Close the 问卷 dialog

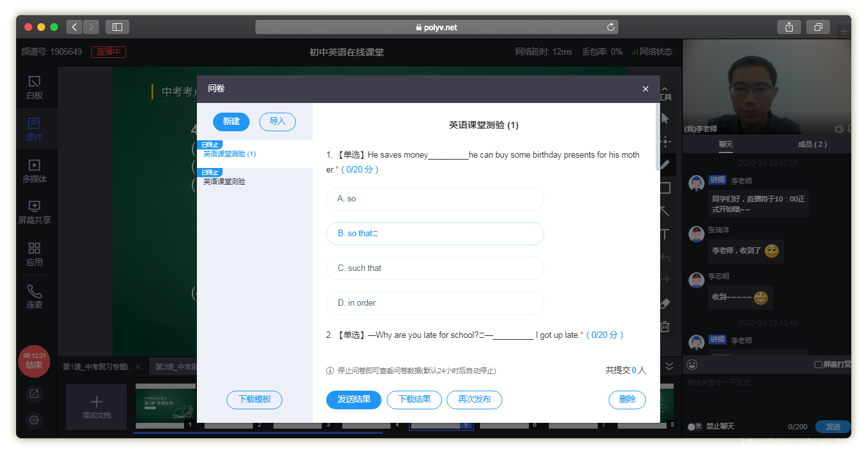pos(645,89)
